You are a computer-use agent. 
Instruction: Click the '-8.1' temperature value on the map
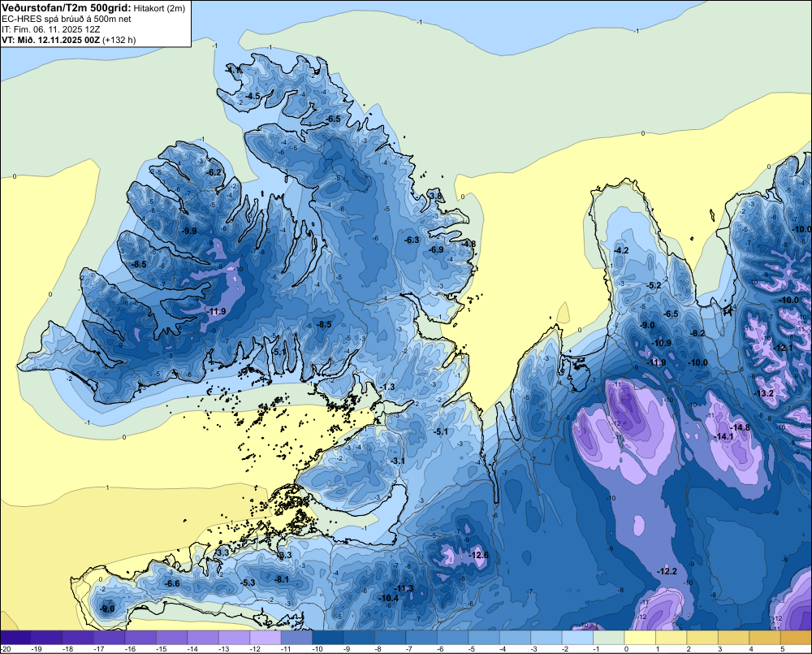pyautogui.click(x=282, y=579)
